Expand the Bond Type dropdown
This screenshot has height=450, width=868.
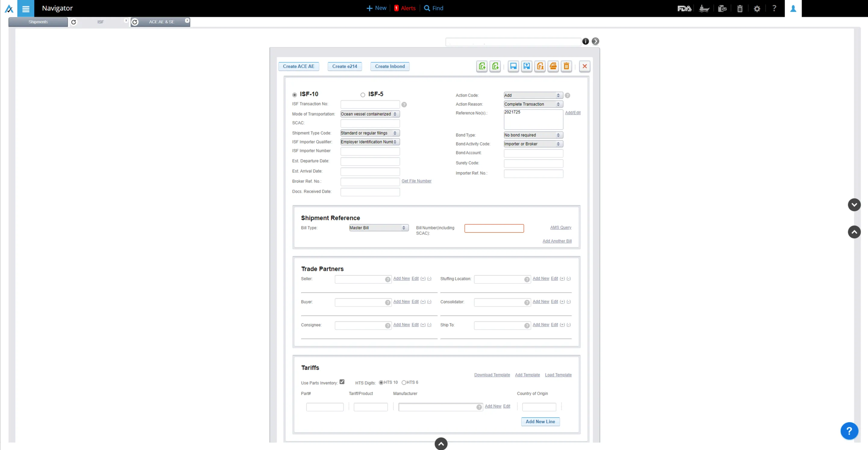pos(533,135)
